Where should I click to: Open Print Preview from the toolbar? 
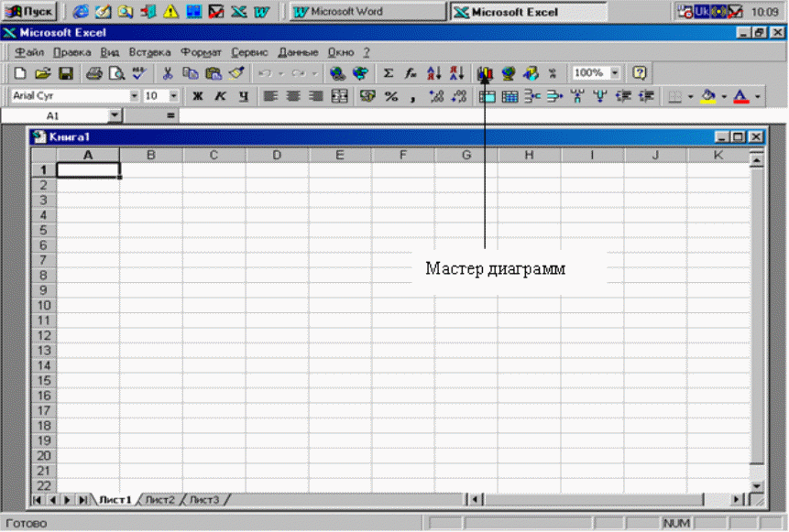[116, 73]
